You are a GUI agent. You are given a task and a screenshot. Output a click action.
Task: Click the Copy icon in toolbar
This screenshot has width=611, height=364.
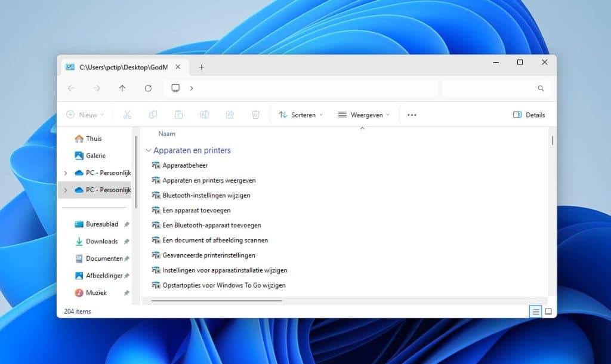153,115
